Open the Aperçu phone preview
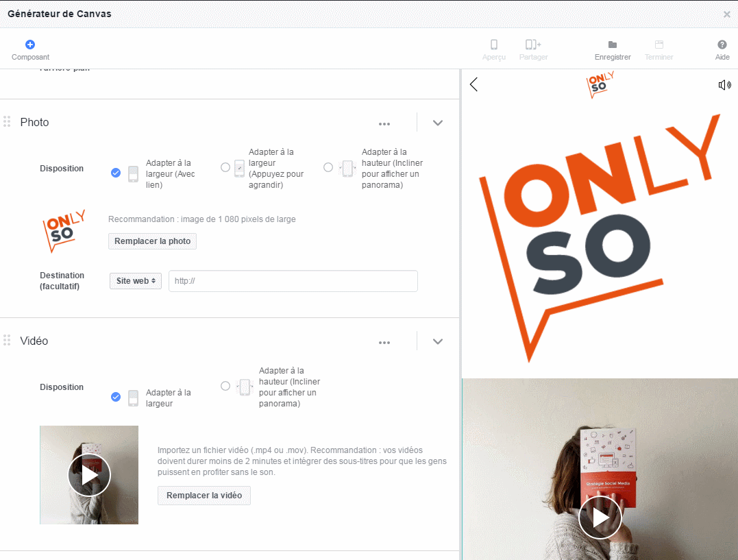The image size is (738, 560). point(494,45)
